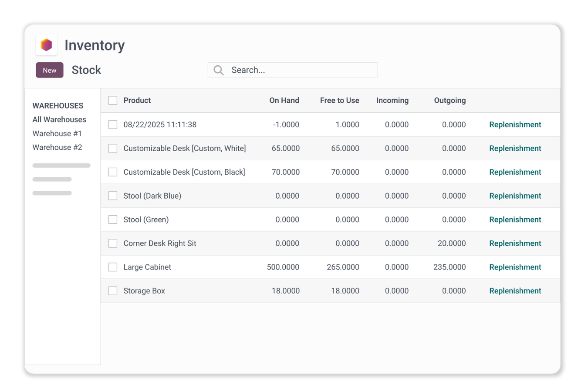This screenshot has height=392, width=588.
Task: Click the magnifying glass search icon
Action: click(219, 70)
